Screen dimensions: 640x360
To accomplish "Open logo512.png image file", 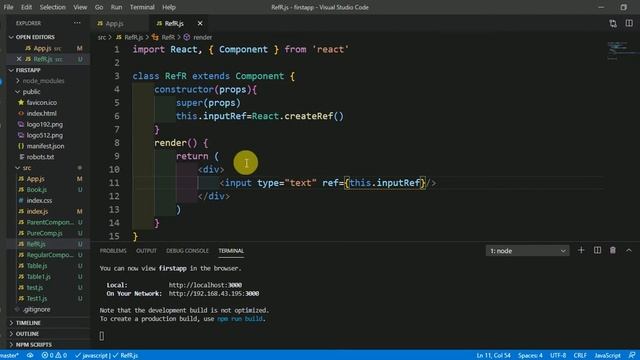I will [x=44, y=135].
